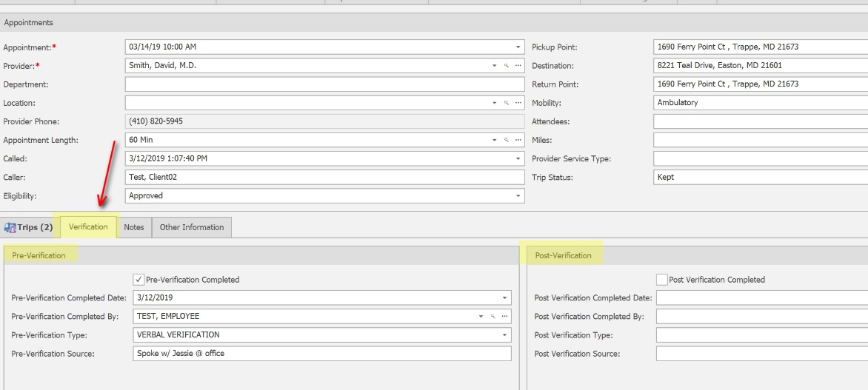Click Post Verification Type field
The width and height of the screenshot is (868, 390).
tap(761, 334)
